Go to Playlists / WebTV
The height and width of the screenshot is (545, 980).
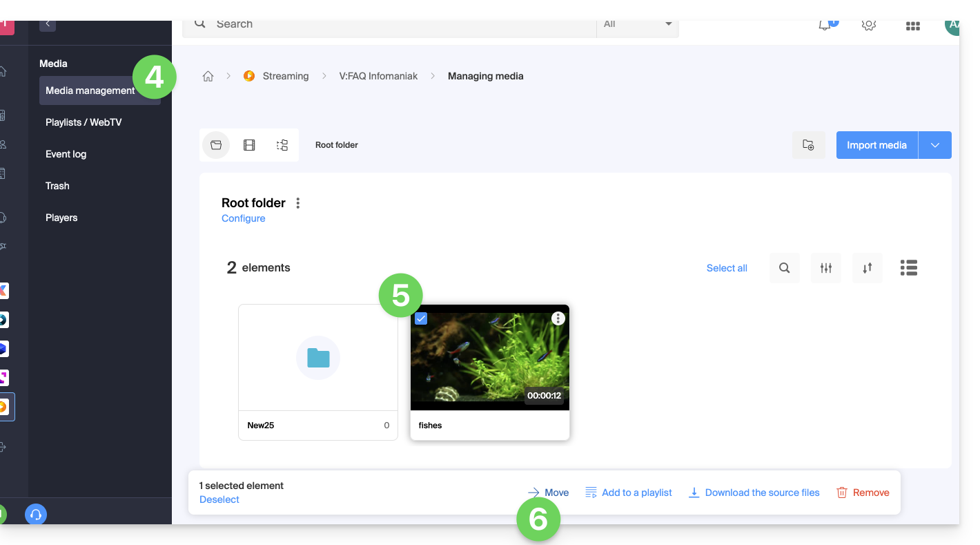pyautogui.click(x=84, y=122)
